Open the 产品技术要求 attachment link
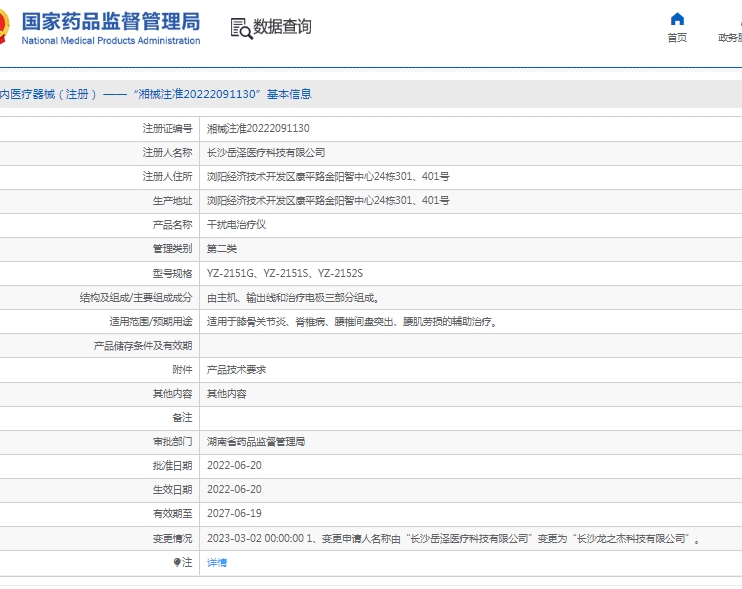 pyautogui.click(x=237, y=370)
